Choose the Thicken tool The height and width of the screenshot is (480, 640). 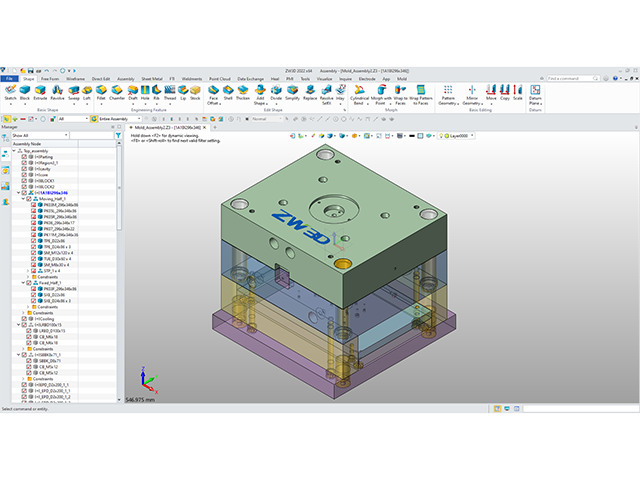(243, 93)
